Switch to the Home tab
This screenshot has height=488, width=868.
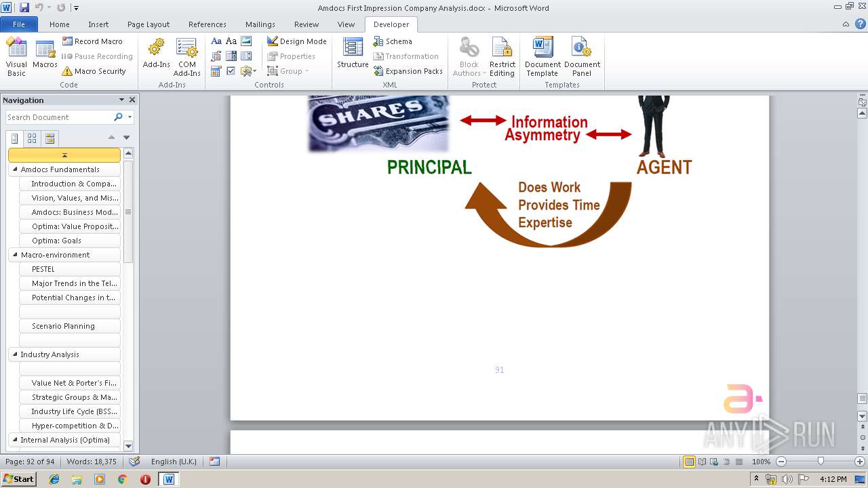pyautogui.click(x=60, y=24)
